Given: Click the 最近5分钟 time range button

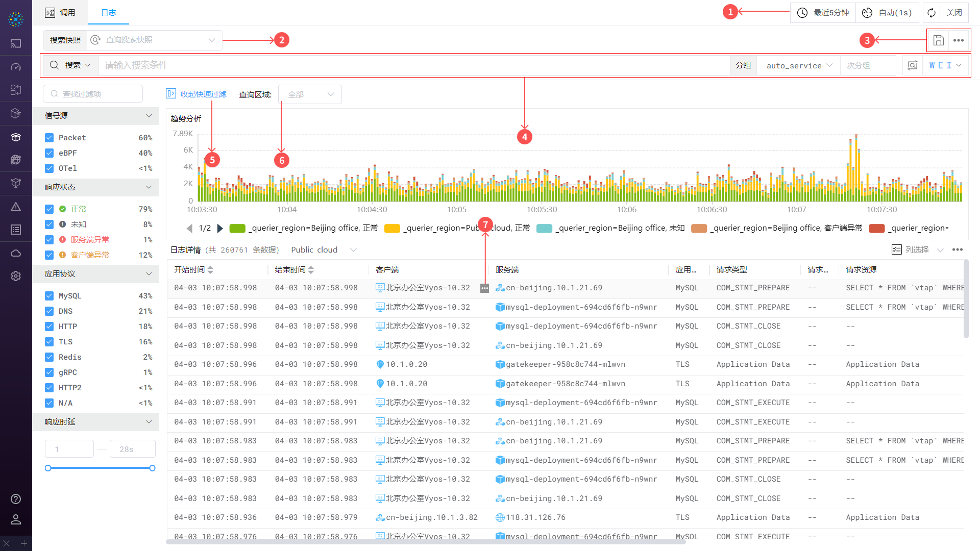Looking at the screenshot, I should click(823, 13).
